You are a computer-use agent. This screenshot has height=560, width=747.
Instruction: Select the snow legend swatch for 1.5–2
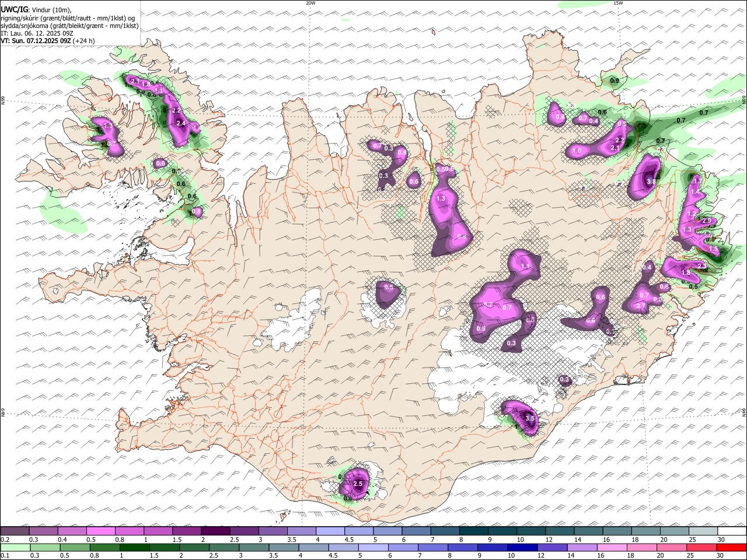pos(186,531)
